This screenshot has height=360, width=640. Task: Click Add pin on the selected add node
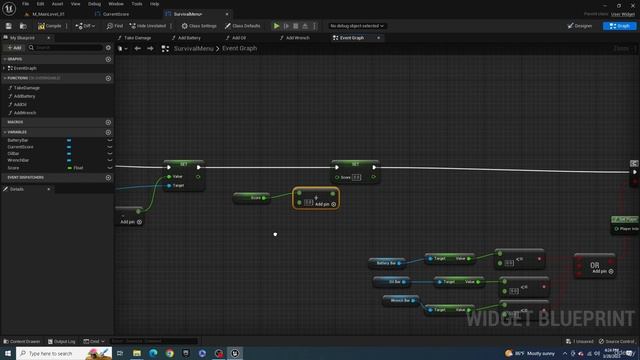click(x=325, y=204)
